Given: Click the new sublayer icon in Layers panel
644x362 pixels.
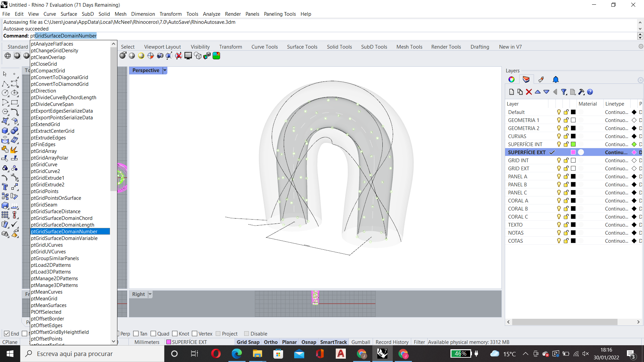Looking at the screenshot, I should click(x=520, y=92).
